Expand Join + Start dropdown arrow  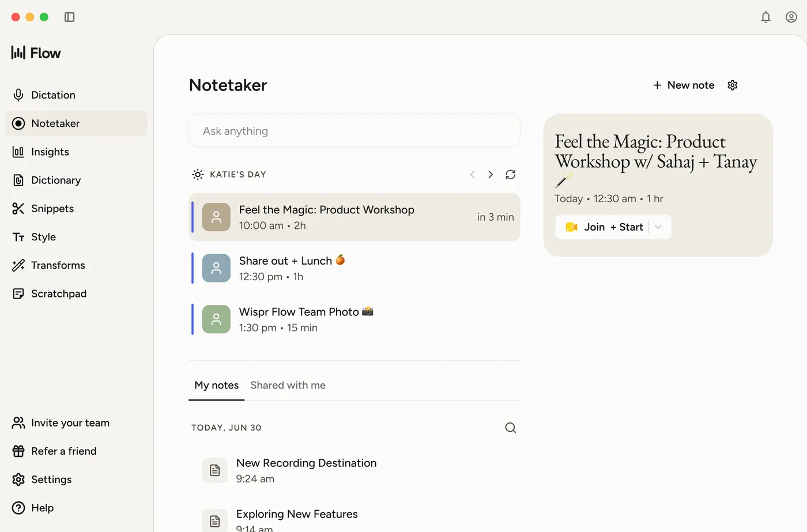coord(658,227)
